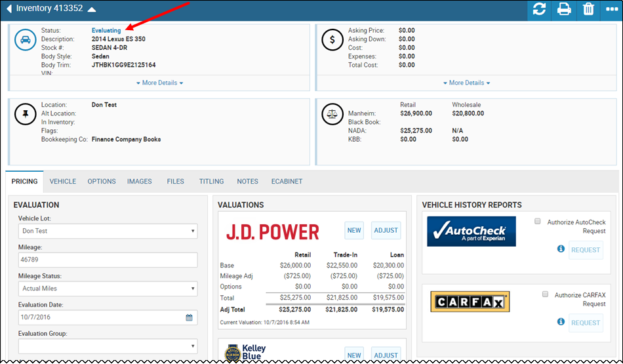Go to the IMAGES tab
Viewport: 623px width, 364px height.
click(140, 181)
